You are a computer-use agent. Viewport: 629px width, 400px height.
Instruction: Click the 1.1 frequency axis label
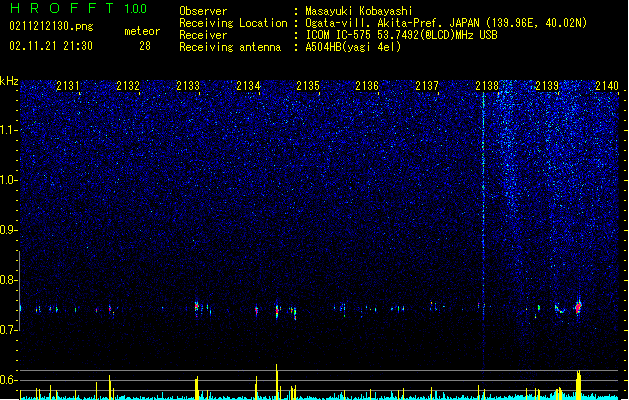point(9,130)
